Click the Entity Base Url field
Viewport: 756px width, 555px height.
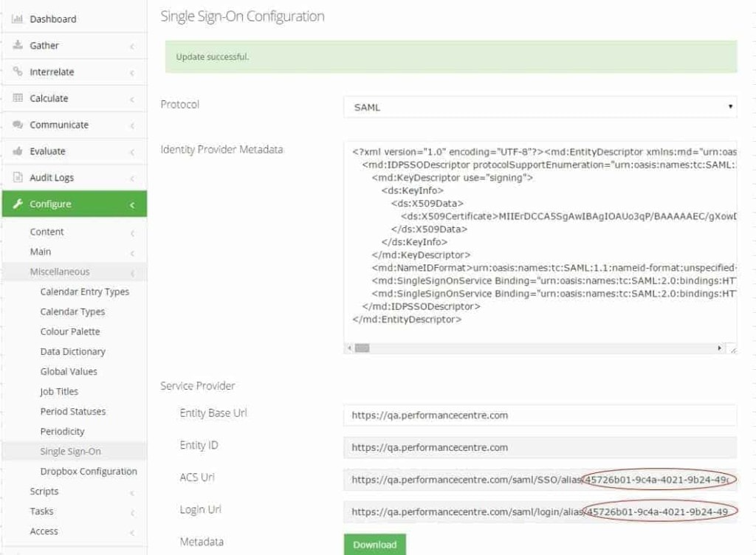[540, 416]
